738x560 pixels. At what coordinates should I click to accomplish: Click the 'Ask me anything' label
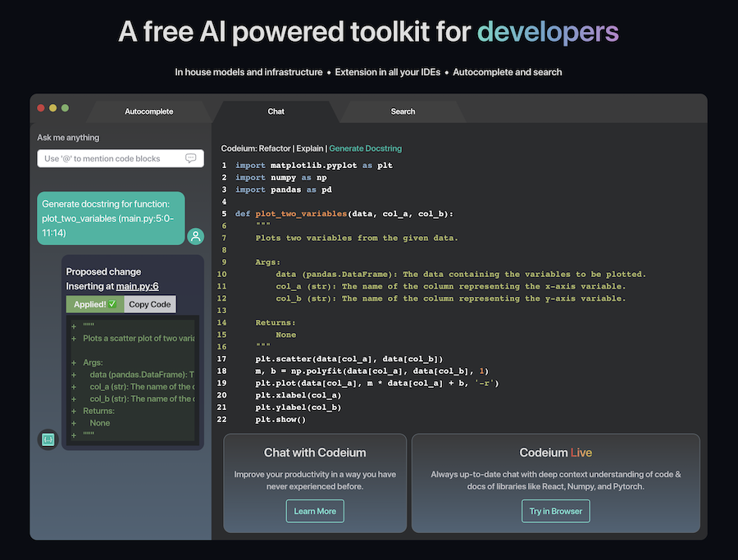(x=68, y=138)
